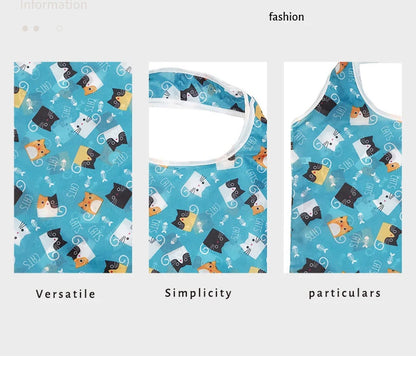Screen dimensions: 416x388
Task: Click the particulars caption
Action: (345, 293)
